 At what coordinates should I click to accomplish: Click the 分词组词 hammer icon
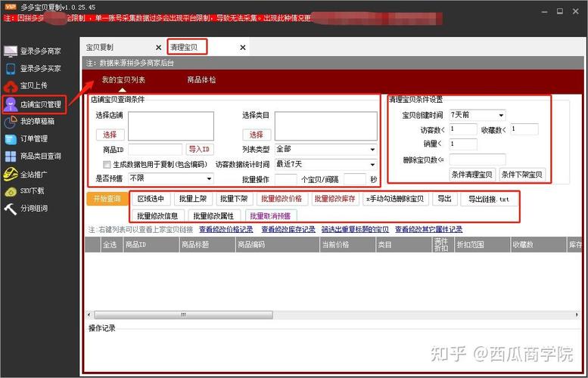tap(11, 209)
